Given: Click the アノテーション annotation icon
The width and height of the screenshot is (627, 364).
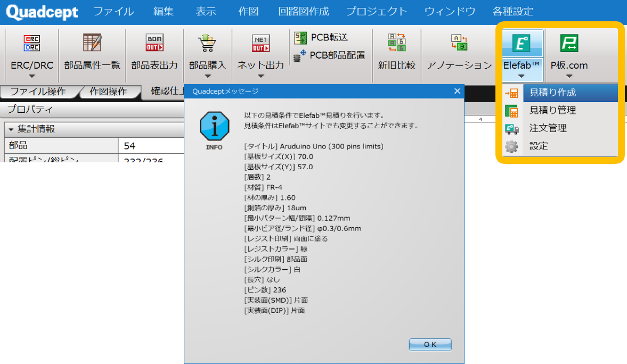Looking at the screenshot, I should tap(459, 43).
